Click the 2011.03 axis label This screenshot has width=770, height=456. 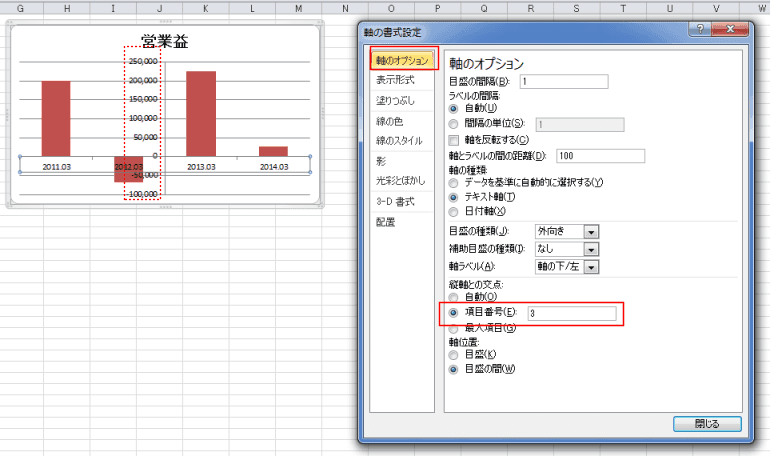tap(56, 167)
